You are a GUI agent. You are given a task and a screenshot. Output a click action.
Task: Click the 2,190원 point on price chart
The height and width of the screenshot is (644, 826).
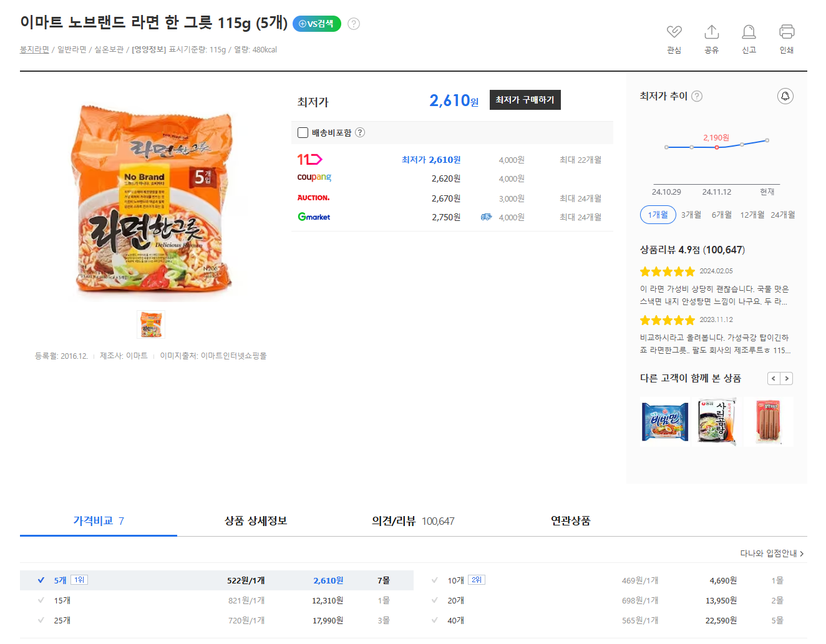[717, 147]
